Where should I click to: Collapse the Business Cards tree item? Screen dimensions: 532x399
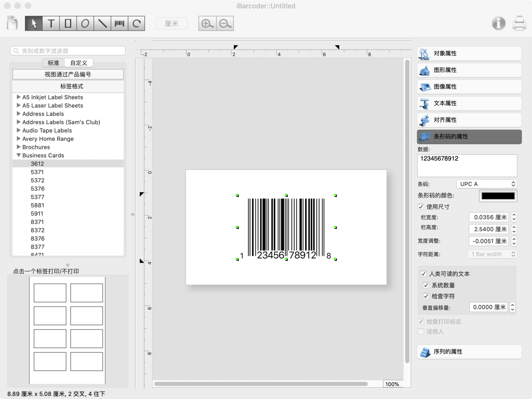(x=19, y=155)
